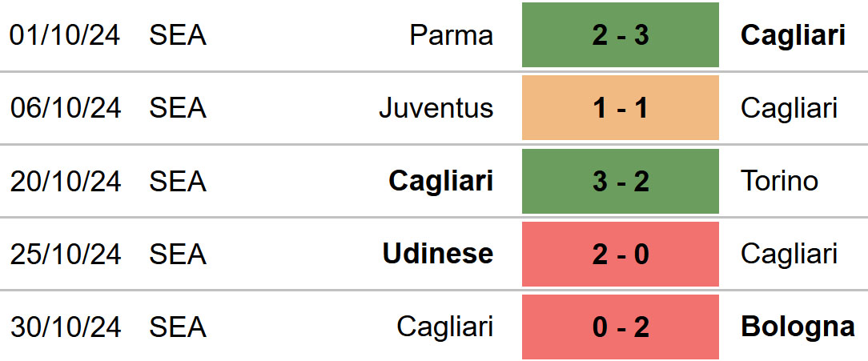Click the date 30/10/24
Viewport: 868px width, 361px height.
[x=65, y=327]
